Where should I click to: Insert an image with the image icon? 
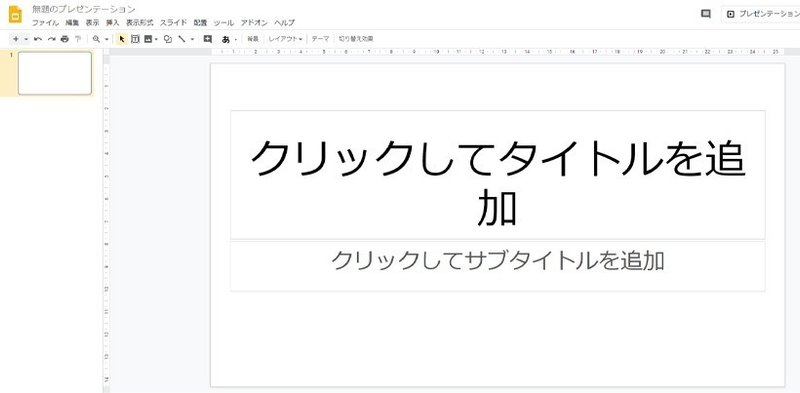pyautogui.click(x=148, y=39)
